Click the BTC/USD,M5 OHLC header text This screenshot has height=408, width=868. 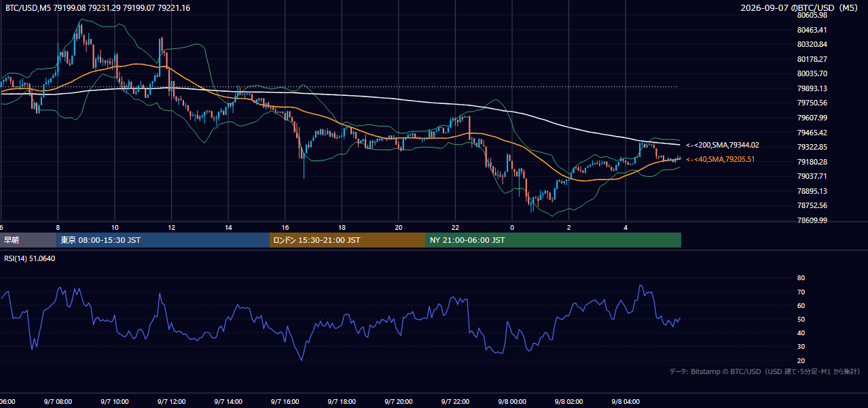click(x=98, y=8)
